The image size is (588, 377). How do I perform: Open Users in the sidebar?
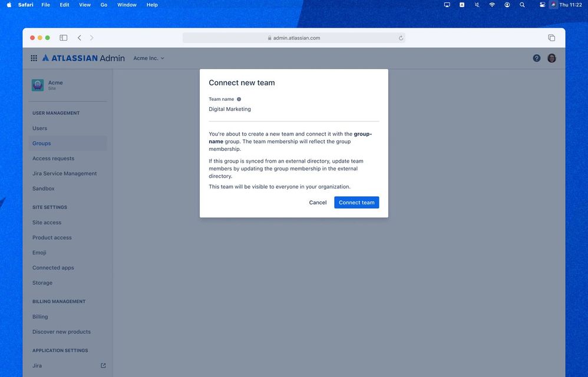pos(68,128)
